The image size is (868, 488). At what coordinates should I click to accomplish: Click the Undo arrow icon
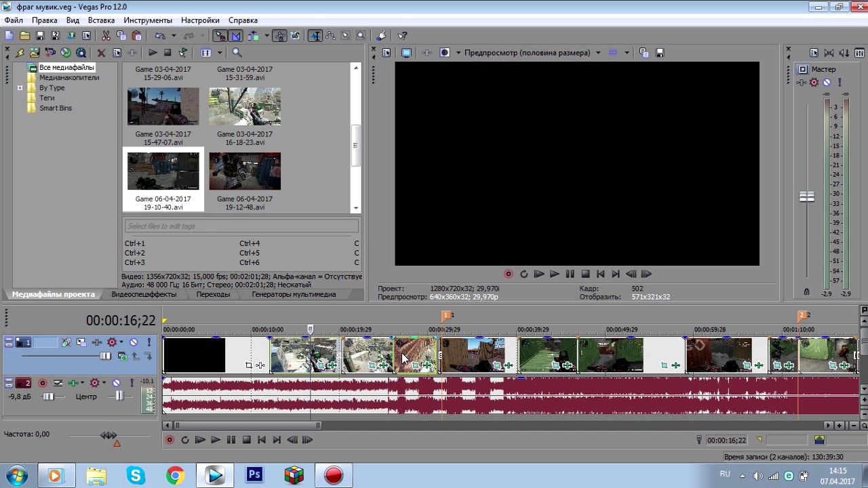(160, 35)
